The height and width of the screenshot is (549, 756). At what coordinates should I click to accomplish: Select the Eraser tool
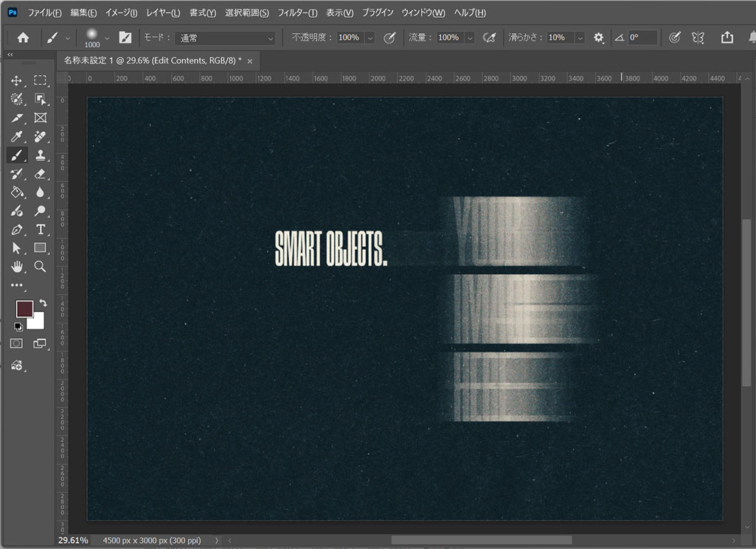tap(40, 174)
